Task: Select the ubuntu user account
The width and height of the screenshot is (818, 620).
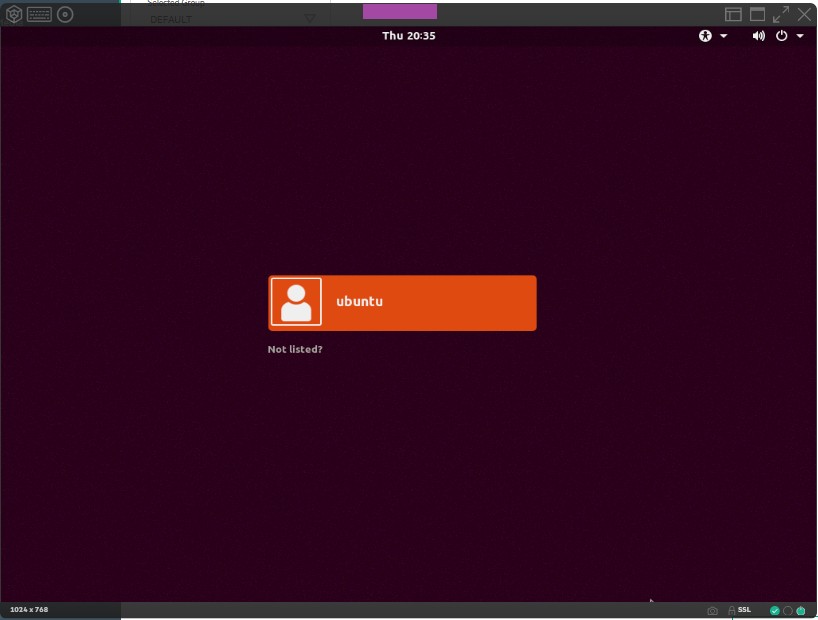Action: click(402, 303)
